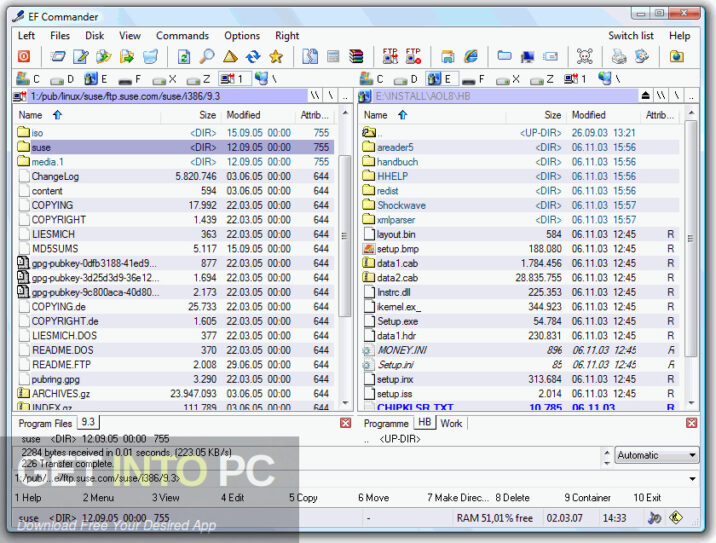Click the recycle bin delete icon

point(150,56)
